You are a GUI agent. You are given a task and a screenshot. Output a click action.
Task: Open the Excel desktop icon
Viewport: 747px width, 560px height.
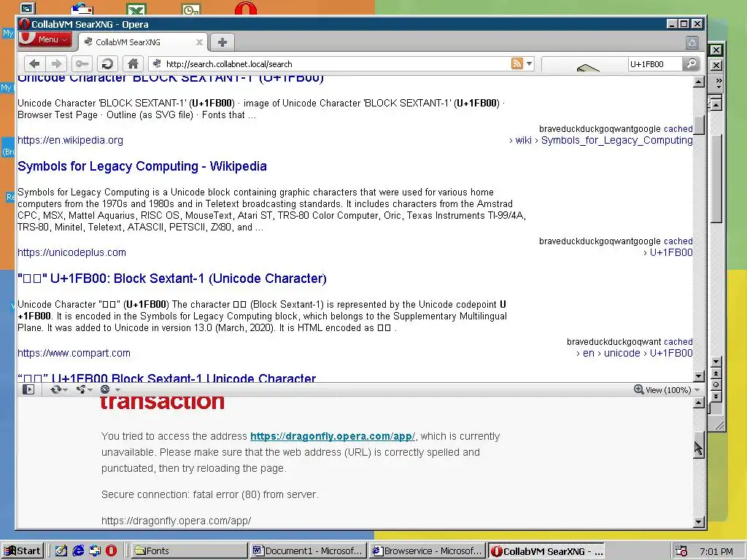point(136,9)
